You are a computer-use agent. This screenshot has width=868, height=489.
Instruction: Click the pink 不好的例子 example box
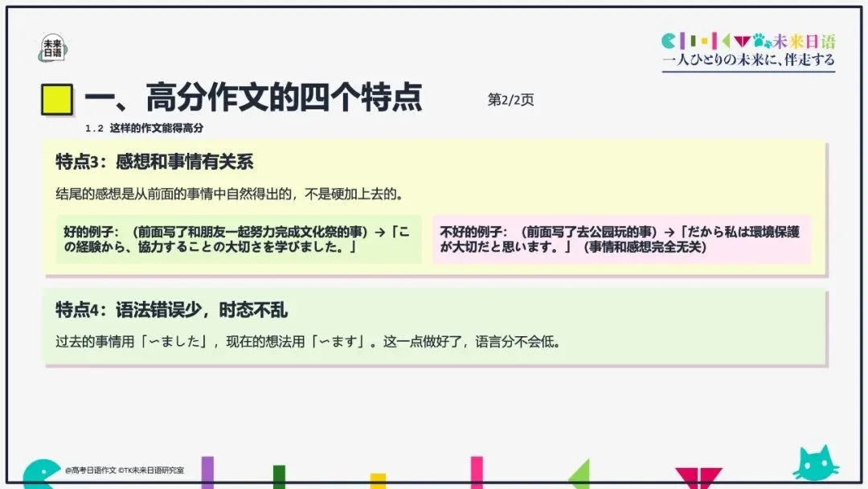[x=621, y=239]
